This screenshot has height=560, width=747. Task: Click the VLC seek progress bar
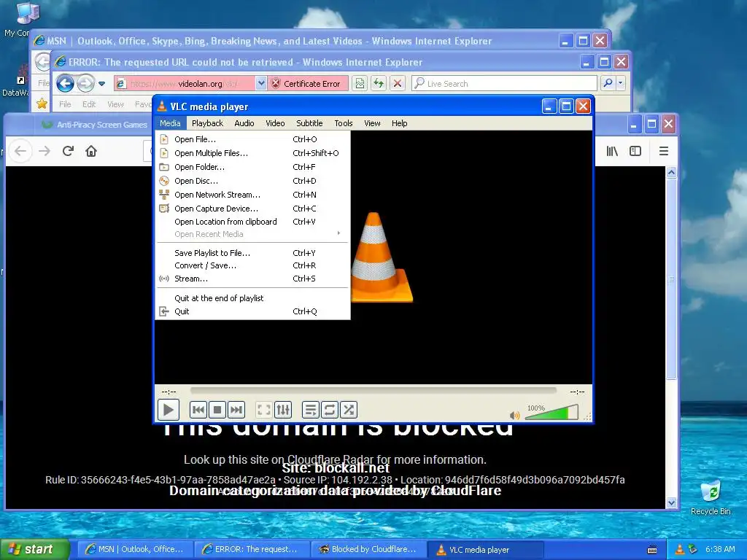(373, 391)
